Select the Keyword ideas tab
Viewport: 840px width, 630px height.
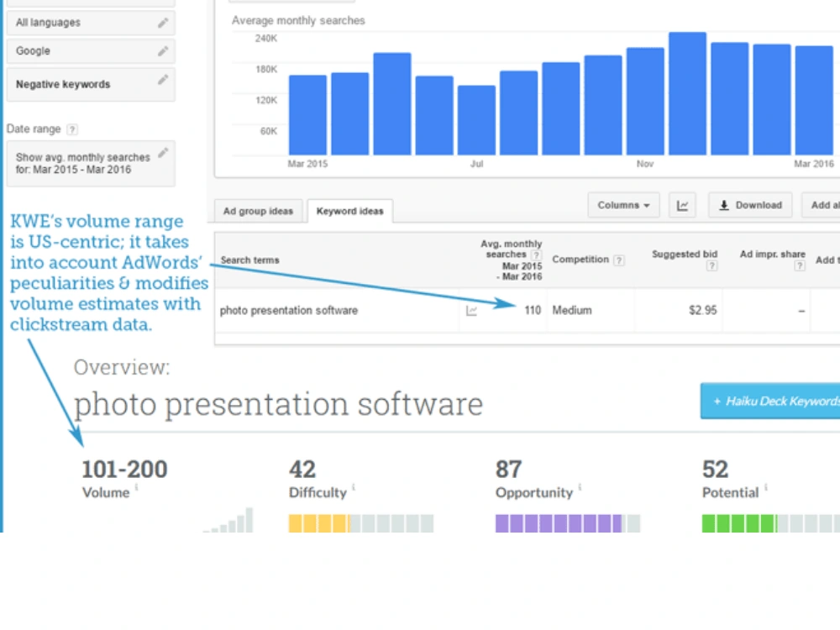click(x=349, y=211)
